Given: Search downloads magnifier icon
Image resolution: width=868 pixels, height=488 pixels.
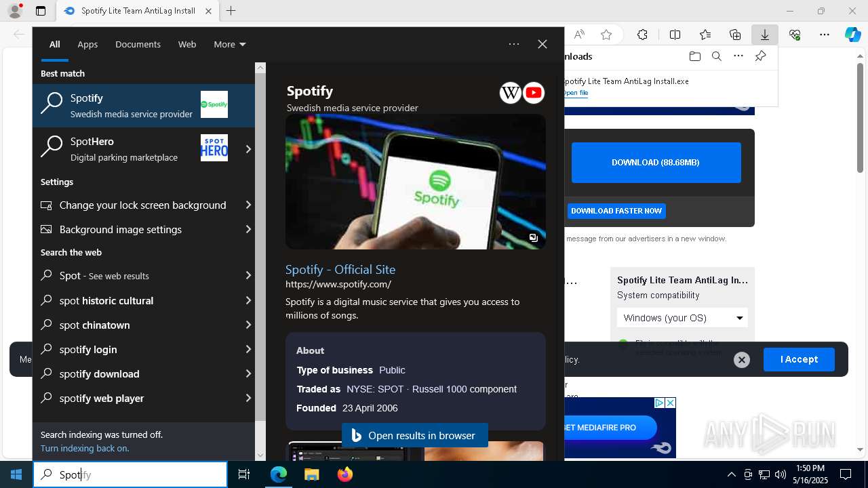Looking at the screenshot, I should pyautogui.click(x=716, y=56).
